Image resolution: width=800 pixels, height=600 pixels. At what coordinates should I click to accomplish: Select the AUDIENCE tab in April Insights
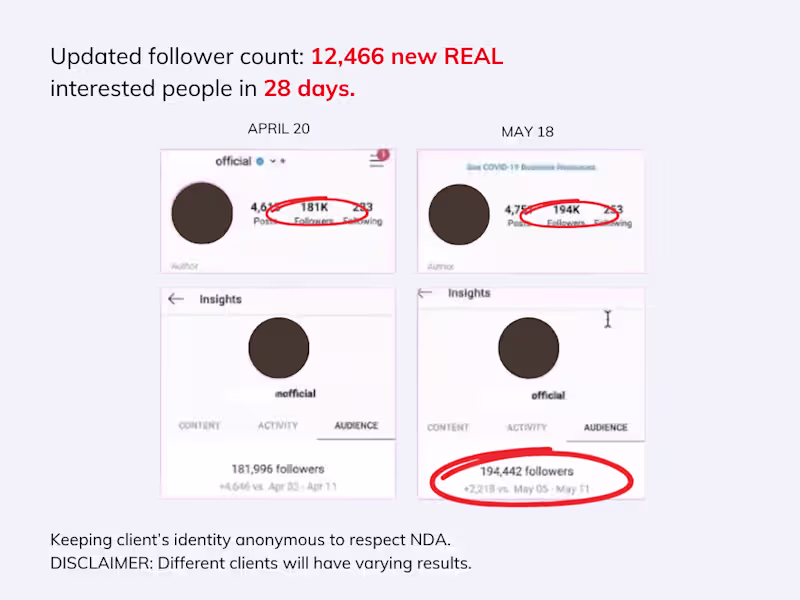coord(356,426)
